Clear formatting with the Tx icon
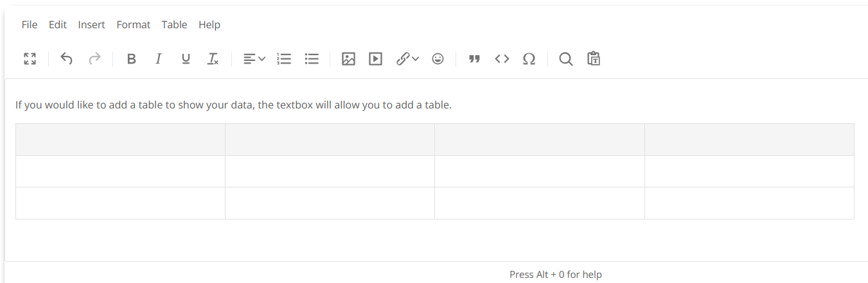This screenshot has width=868, height=283. (213, 59)
